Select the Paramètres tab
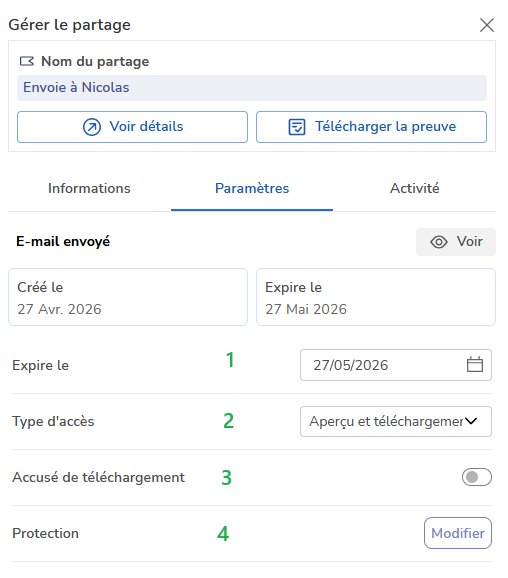 pyautogui.click(x=252, y=188)
